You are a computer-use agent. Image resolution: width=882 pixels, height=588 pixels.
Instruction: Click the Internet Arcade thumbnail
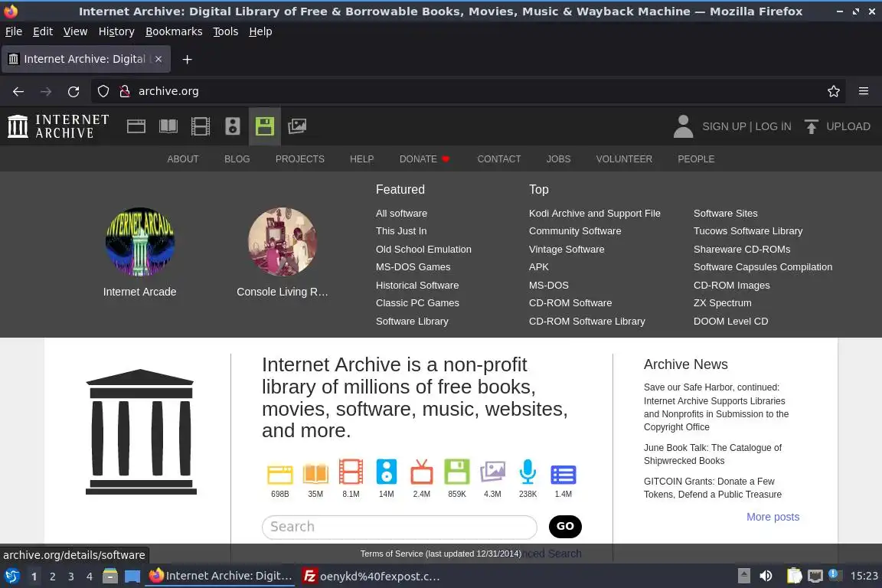tap(140, 242)
